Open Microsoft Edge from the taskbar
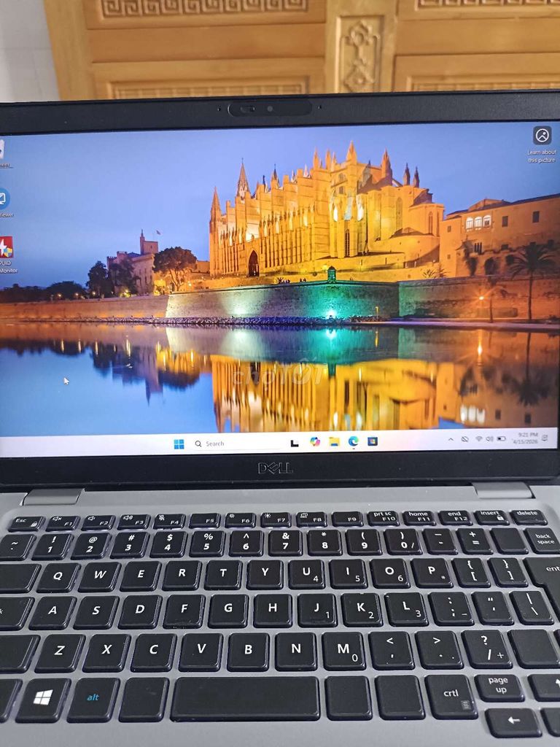Viewport: 560px width, 747px height. (354, 441)
